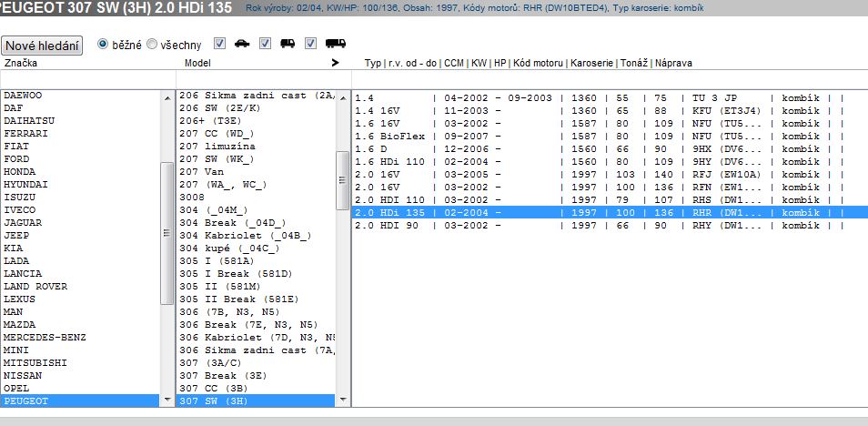Select the 1.6 D type row

[610, 149]
